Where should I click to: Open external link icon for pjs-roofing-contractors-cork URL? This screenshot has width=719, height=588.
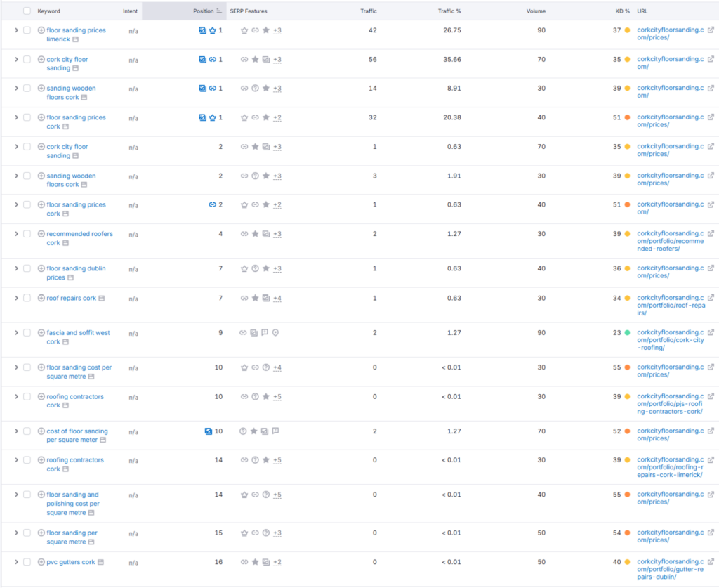point(711,397)
